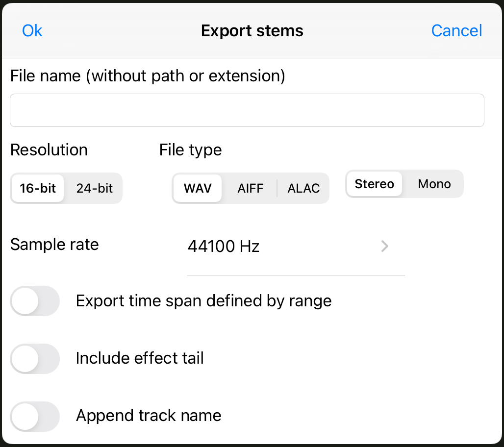
Task: Confirm export with the Ok button
Action: pos(32,31)
